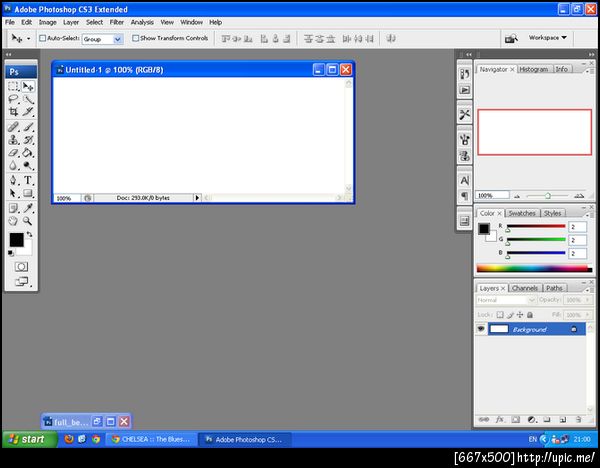
Task: Collapse the right panel dock arrows
Action: click(x=592, y=54)
